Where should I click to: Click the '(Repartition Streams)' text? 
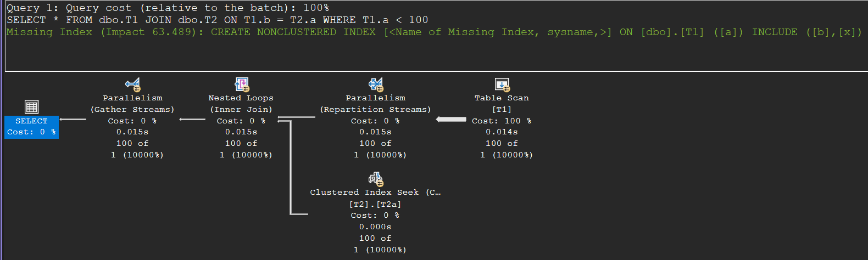[x=375, y=110]
